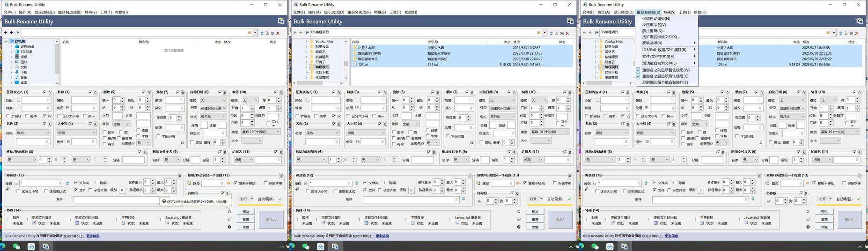The width and height of the screenshot is (868, 251).
Task: Toggle the 重命名之前显示警告信息(W) menu option
Action: pos(665,70)
